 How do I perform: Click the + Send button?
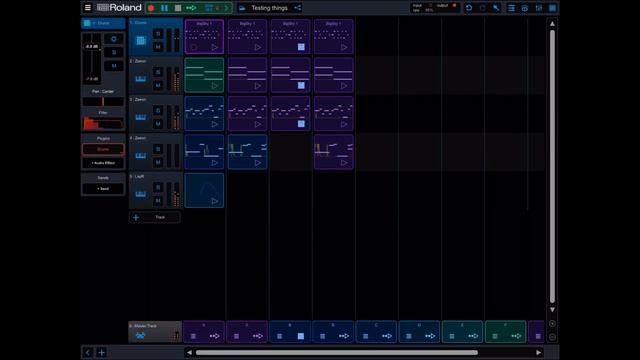103,189
